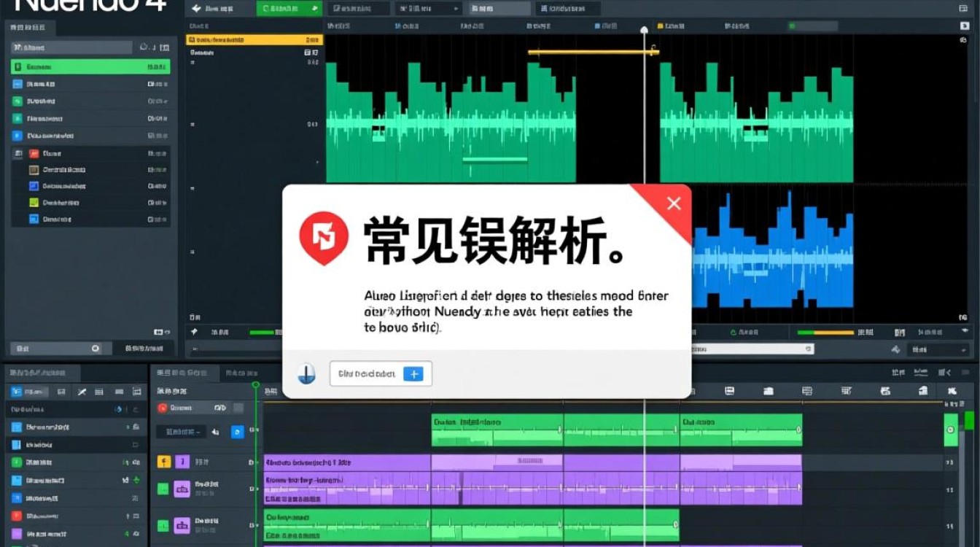Click the round blue-white icon in popup footer
980x547 pixels.
(x=307, y=375)
